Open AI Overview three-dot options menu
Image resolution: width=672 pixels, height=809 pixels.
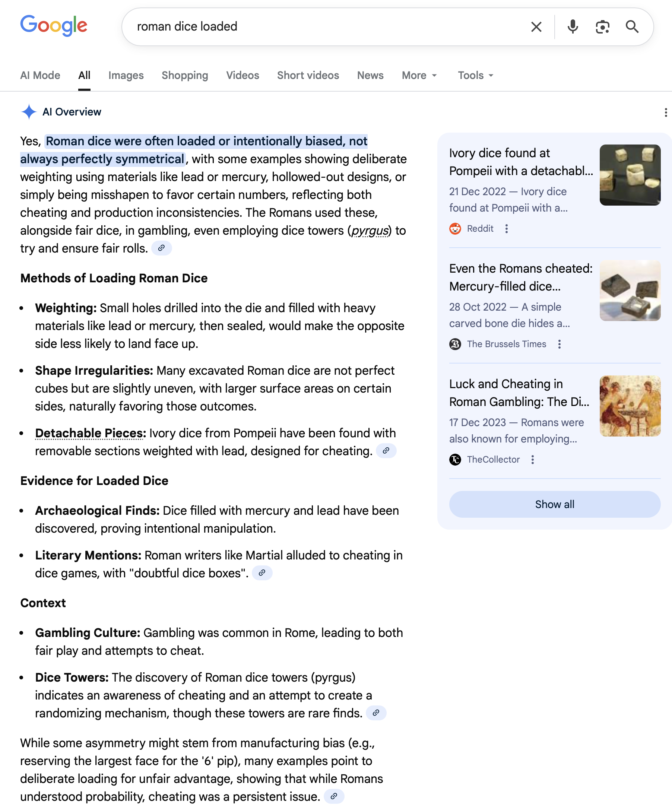pos(665,112)
